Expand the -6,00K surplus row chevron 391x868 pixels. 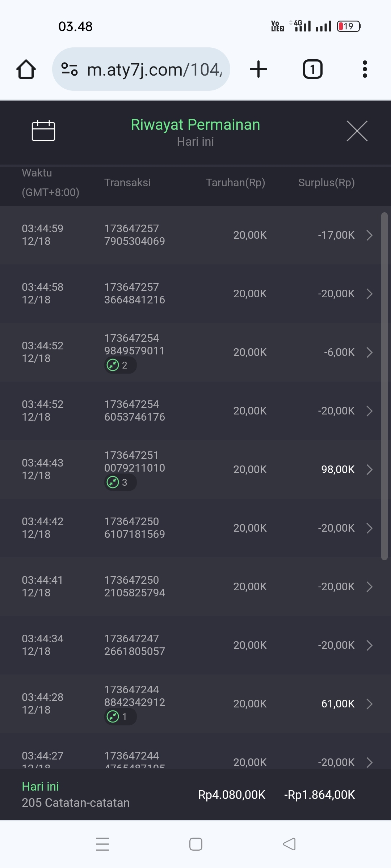coord(370,352)
